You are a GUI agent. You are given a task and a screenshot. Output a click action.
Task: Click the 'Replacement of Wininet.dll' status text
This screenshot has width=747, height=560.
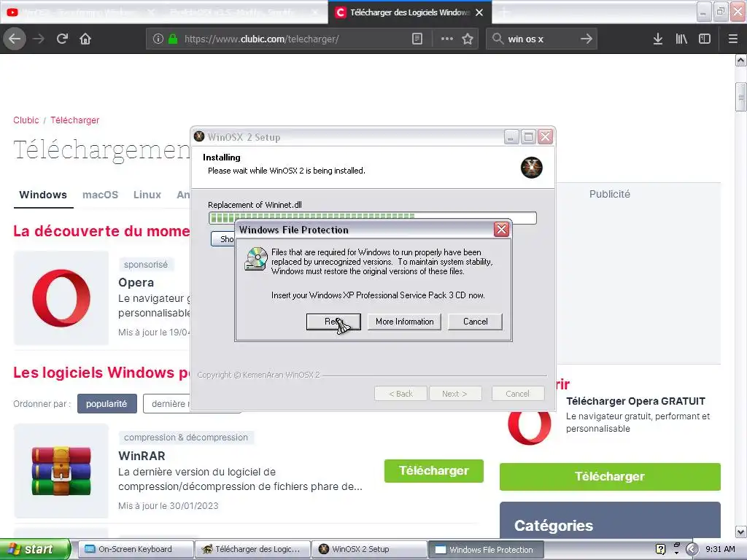coord(255,205)
